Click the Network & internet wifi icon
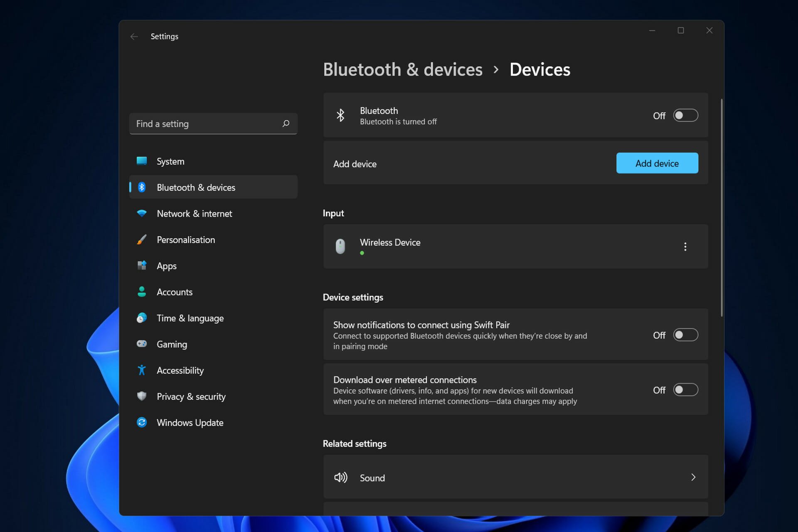 pyautogui.click(x=142, y=213)
